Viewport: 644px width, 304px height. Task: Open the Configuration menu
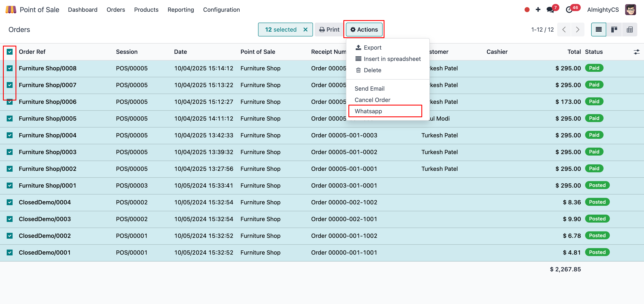[221, 10]
